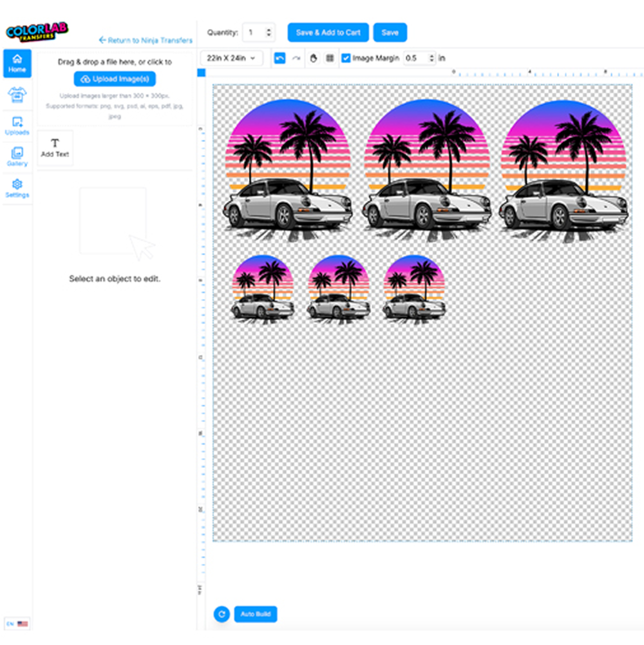Select the middle small car design on the canvas
Screen dimensions: 644x645
[339, 289]
